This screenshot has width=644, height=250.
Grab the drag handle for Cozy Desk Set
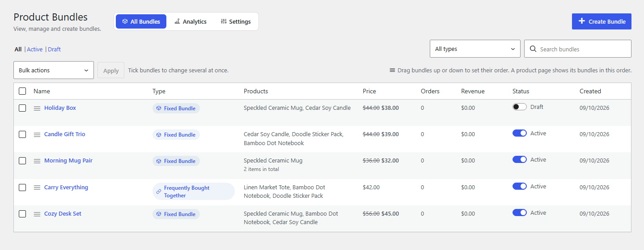pos(37,214)
